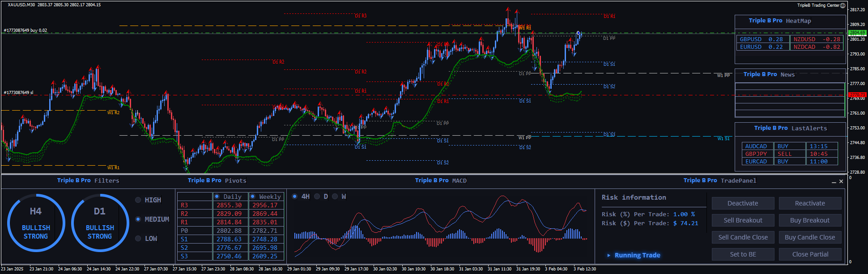Expand the Running Trade section
This screenshot has height=274, width=868.
pos(637,255)
